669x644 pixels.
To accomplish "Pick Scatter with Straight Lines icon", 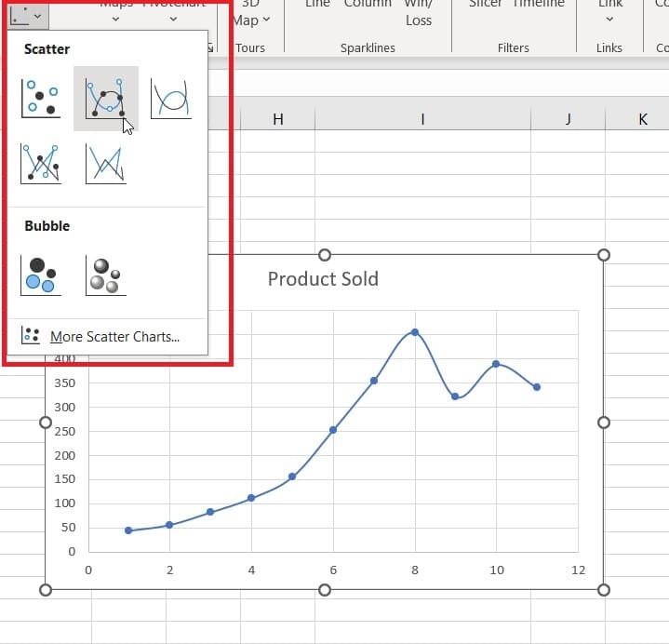I will click(x=106, y=164).
